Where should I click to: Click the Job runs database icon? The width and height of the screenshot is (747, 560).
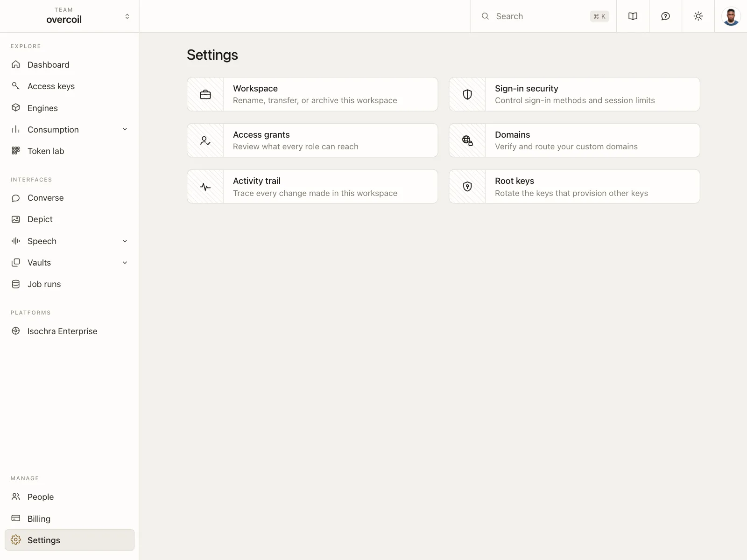tap(16, 284)
